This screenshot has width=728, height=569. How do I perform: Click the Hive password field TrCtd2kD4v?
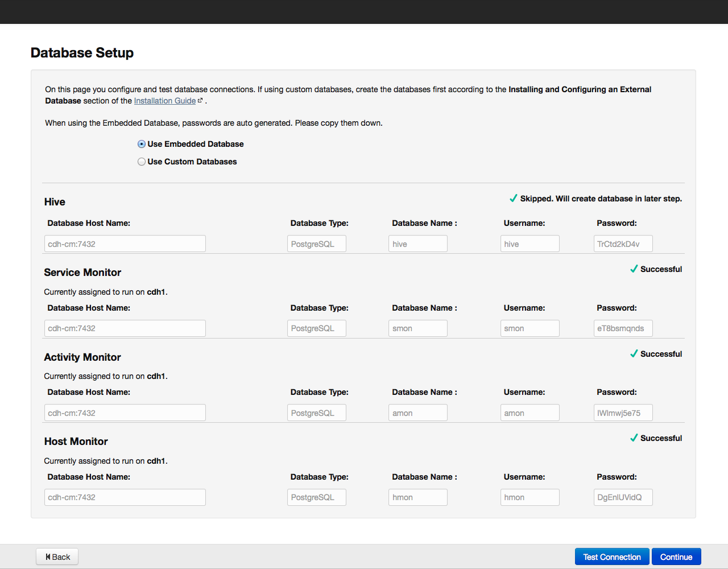pyautogui.click(x=623, y=244)
